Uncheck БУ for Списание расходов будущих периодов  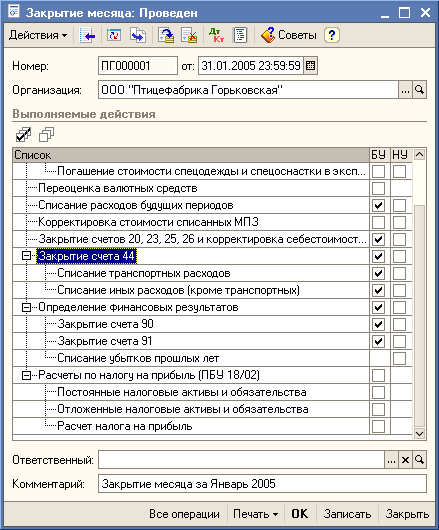tap(378, 205)
